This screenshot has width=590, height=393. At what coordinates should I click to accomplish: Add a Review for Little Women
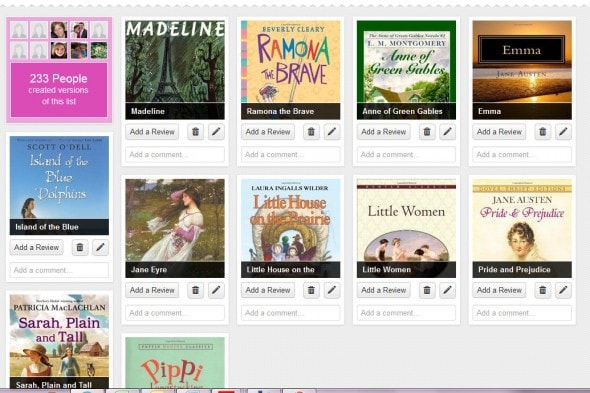click(x=383, y=290)
